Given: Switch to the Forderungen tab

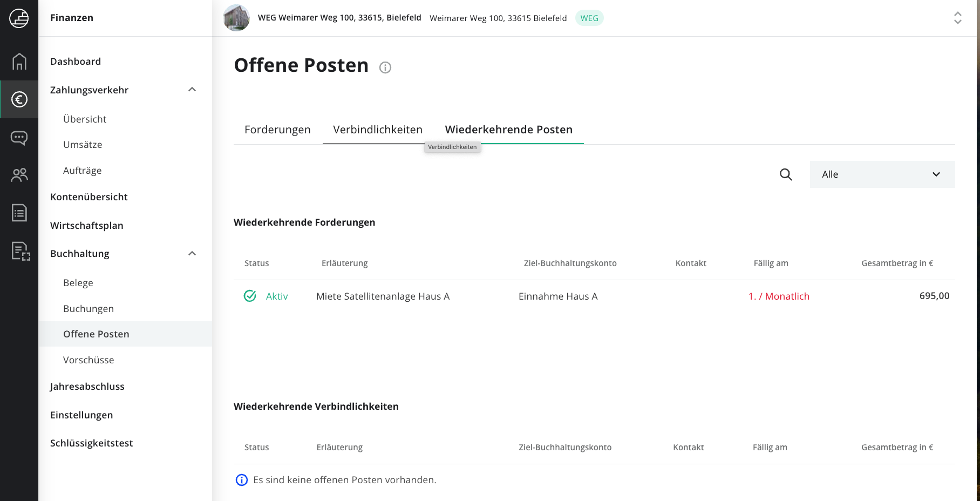Looking at the screenshot, I should coord(277,130).
